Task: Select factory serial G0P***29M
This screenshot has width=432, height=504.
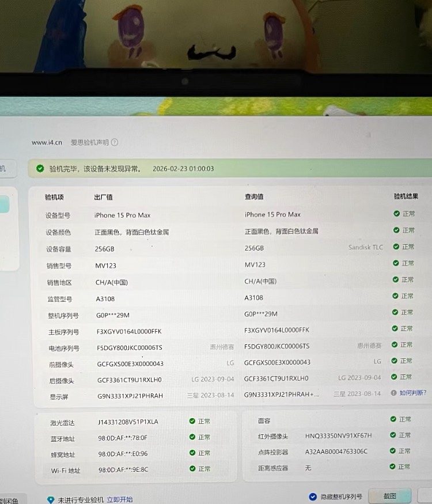Action: tap(113, 315)
